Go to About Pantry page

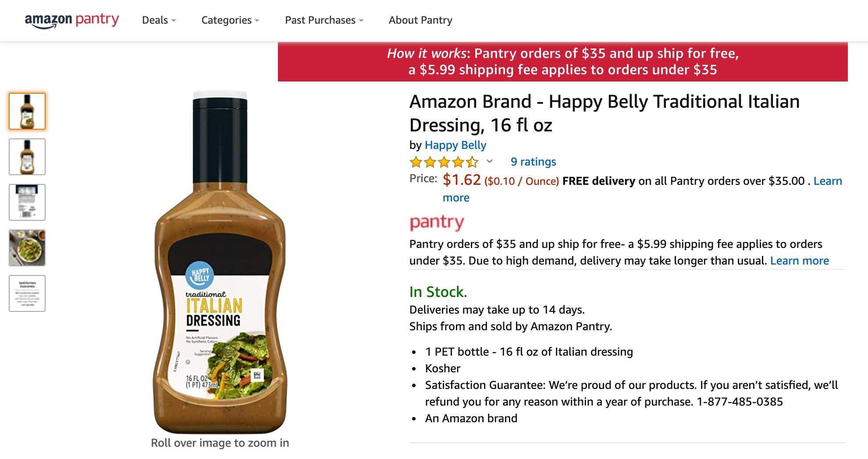click(420, 20)
